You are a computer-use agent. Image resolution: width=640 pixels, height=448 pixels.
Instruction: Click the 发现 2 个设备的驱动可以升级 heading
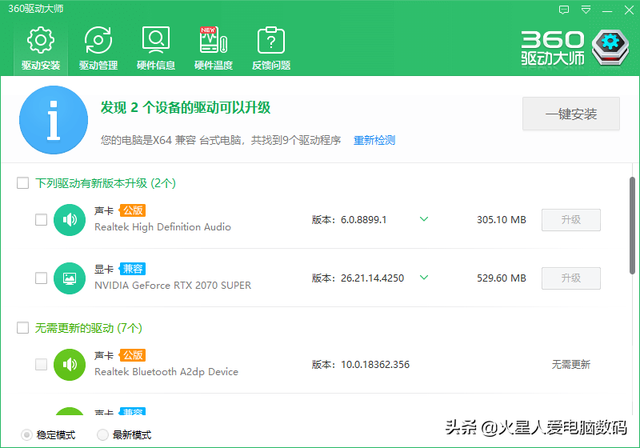click(185, 108)
